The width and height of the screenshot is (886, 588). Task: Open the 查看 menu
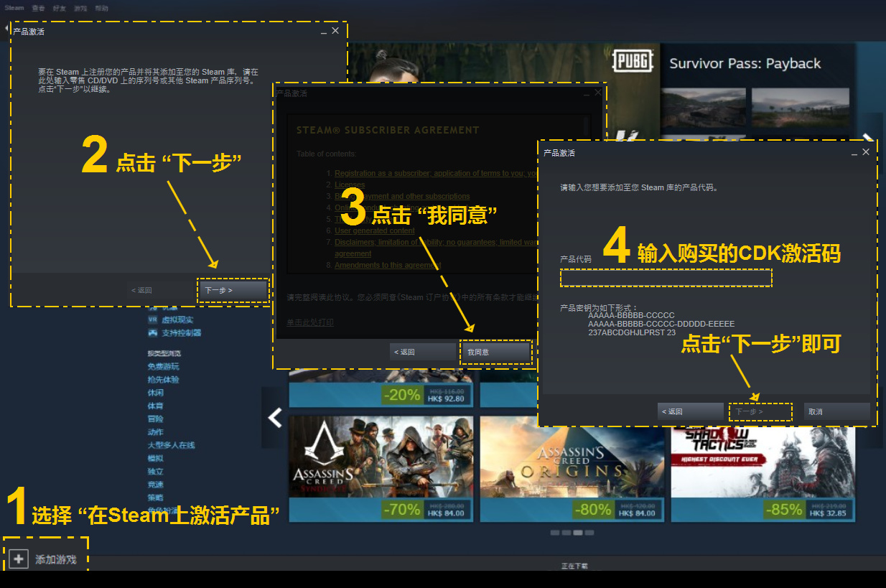coord(38,8)
